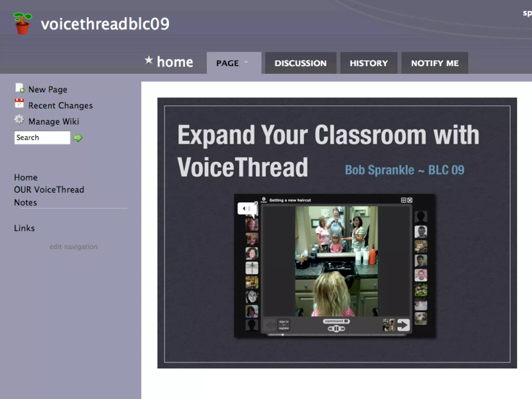Click the New Page document icon
The width and height of the screenshot is (532, 399).
pos(19,88)
